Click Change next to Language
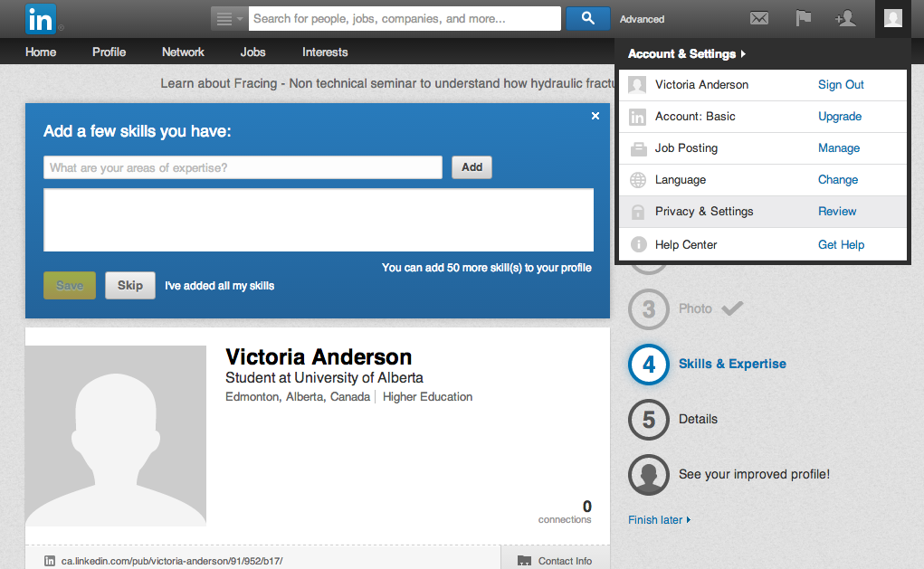The image size is (924, 569). (837, 180)
